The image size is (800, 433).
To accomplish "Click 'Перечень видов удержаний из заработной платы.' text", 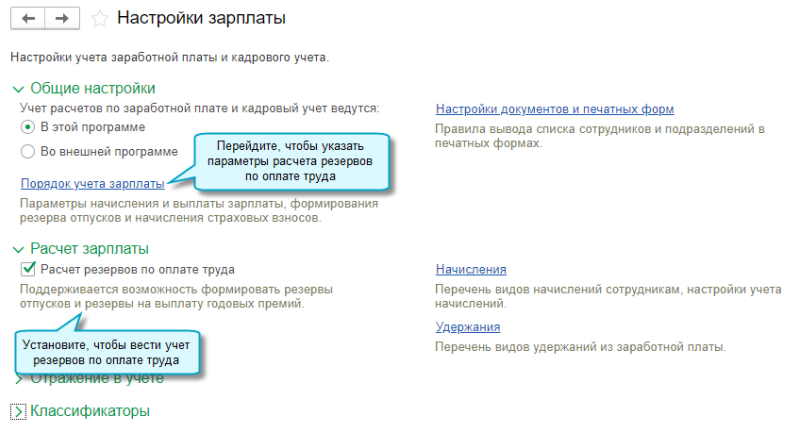I will (580, 347).
